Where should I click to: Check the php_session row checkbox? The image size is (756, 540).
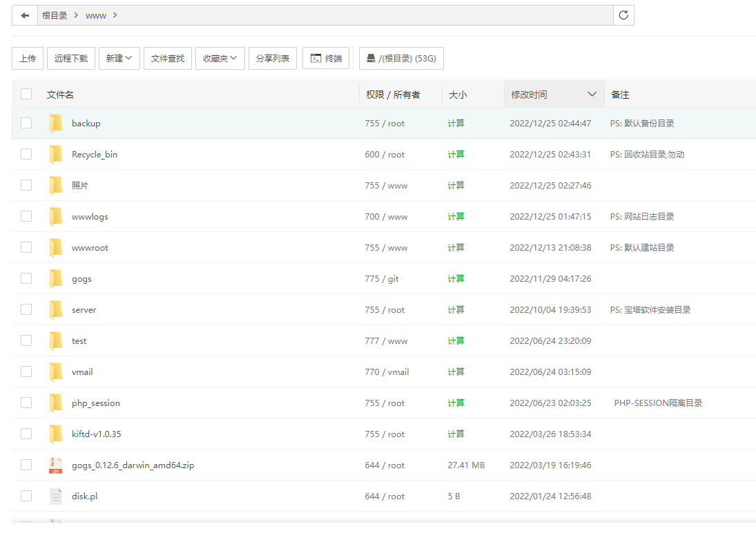tap(26, 403)
